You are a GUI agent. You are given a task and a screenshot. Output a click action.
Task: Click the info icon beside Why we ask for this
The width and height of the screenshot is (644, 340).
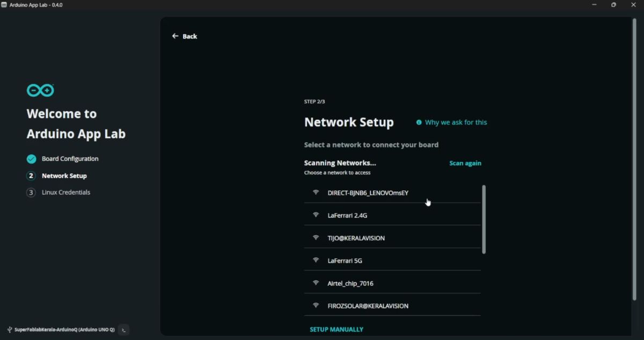(x=419, y=122)
